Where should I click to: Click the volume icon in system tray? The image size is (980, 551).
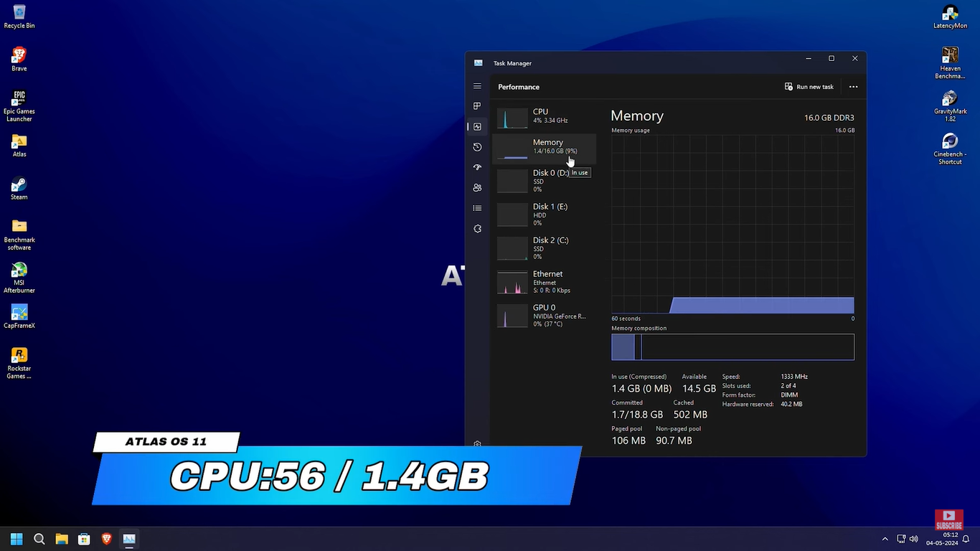click(913, 539)
